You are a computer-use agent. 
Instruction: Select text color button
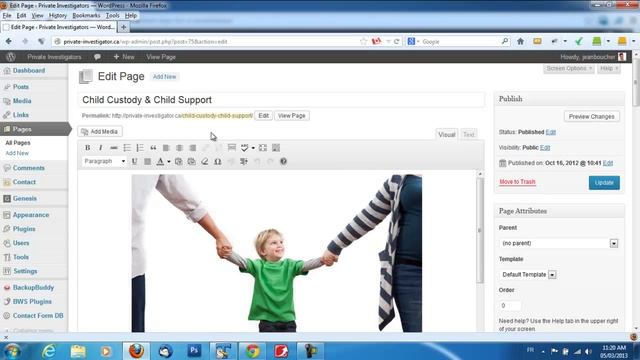point(160,162)
